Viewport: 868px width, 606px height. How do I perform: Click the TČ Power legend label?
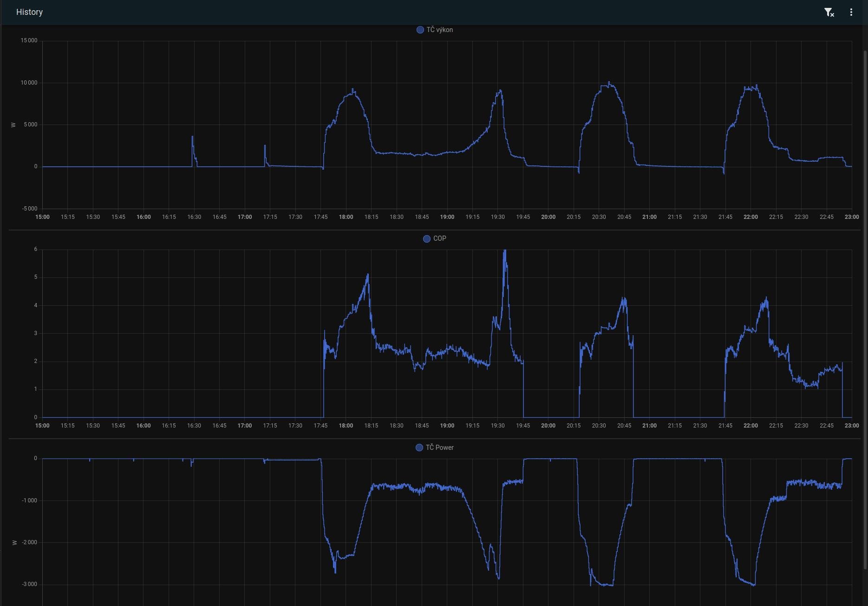(439, 448)
